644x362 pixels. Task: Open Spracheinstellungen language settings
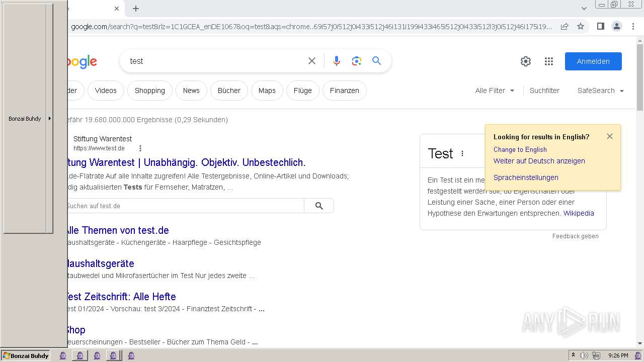click(526, 177)
